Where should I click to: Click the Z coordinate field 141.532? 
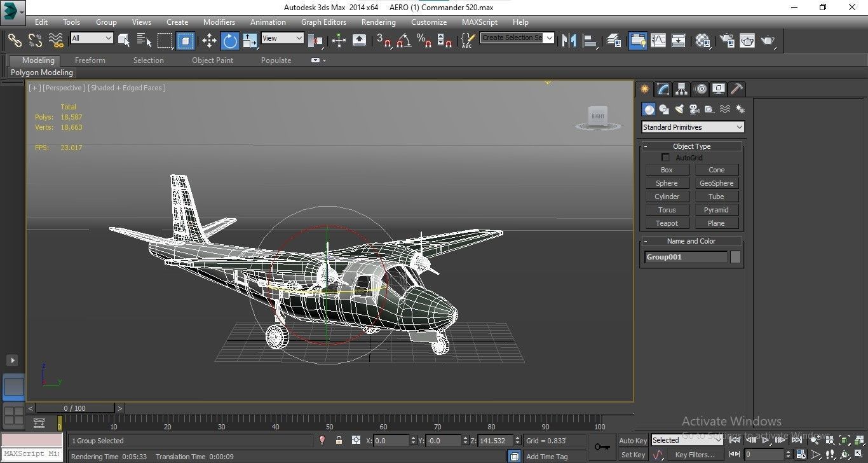[x=496, y=440]
